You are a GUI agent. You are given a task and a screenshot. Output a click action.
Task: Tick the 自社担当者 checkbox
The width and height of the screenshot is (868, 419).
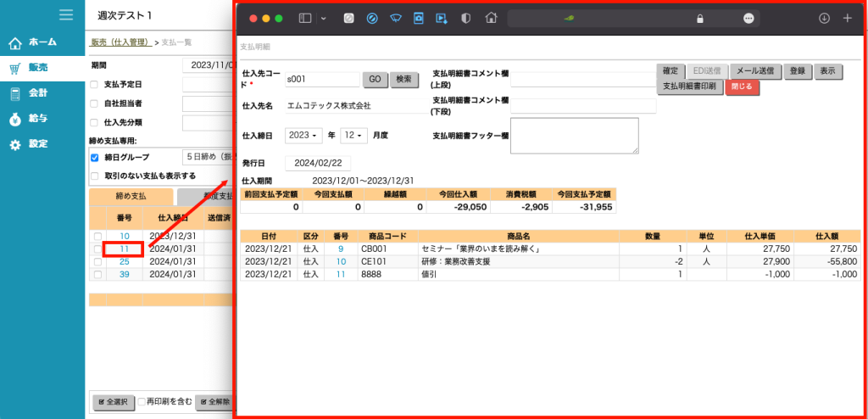pos(94,103)
